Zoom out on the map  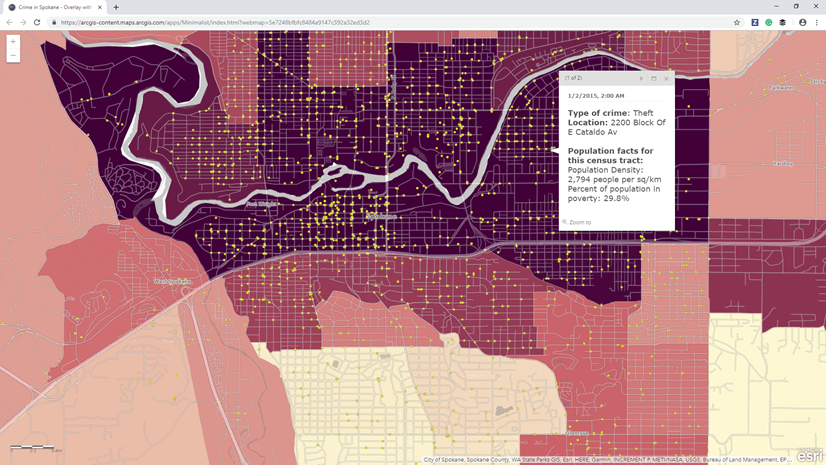tap(13, 55)
